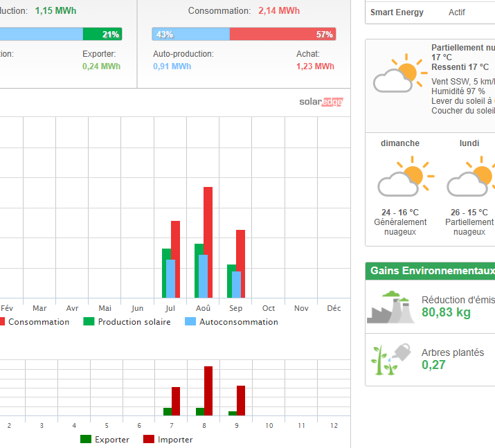Click the Mai month axis label
This screenshot has height=448, width=495.
(105, 308)
